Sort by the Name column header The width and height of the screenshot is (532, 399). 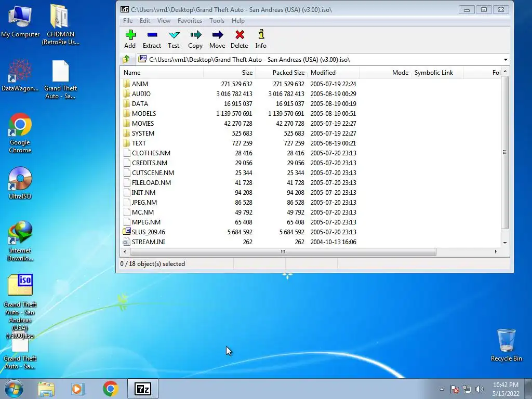click(162, 73)
